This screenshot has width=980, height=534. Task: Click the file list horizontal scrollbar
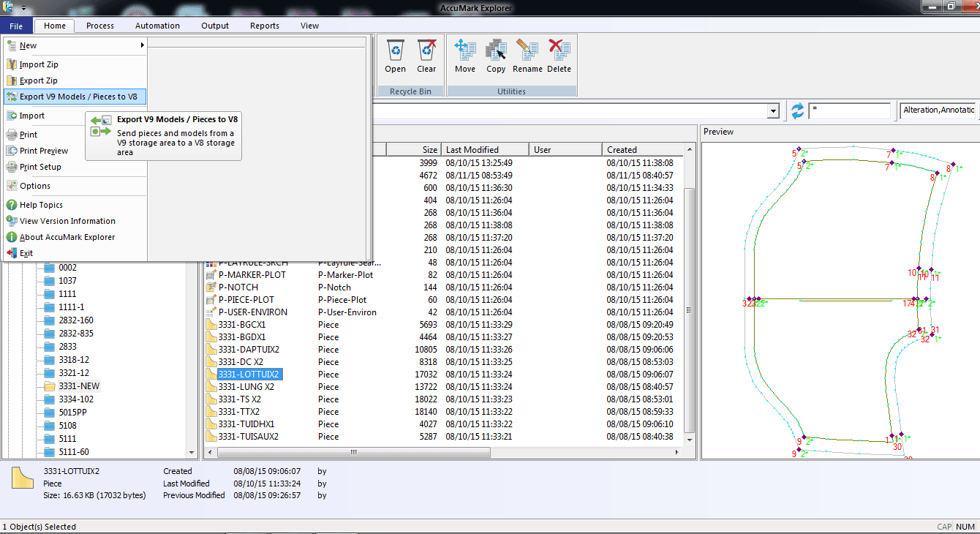[353, 453]
